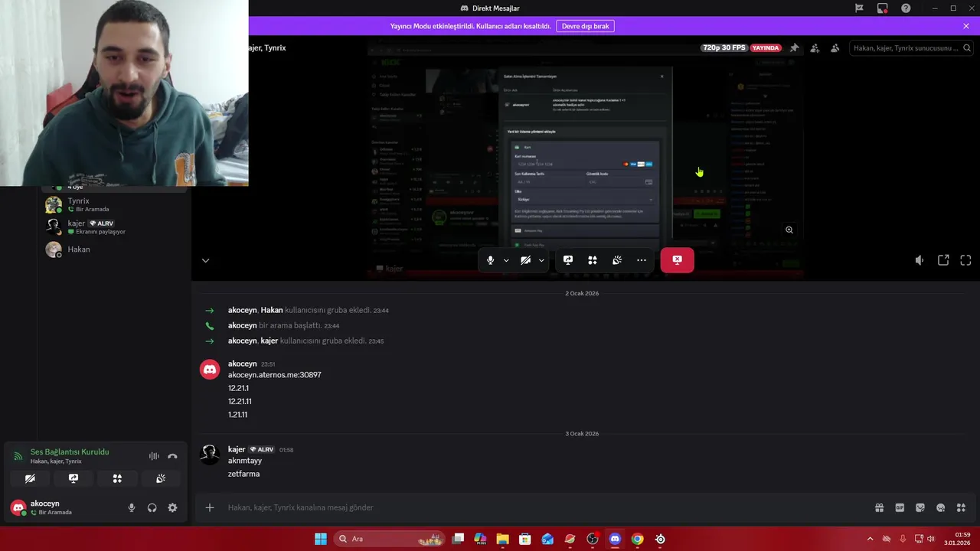Open File Explorer from taskbar
Screen dimensions: 980x551
(502, 539)
